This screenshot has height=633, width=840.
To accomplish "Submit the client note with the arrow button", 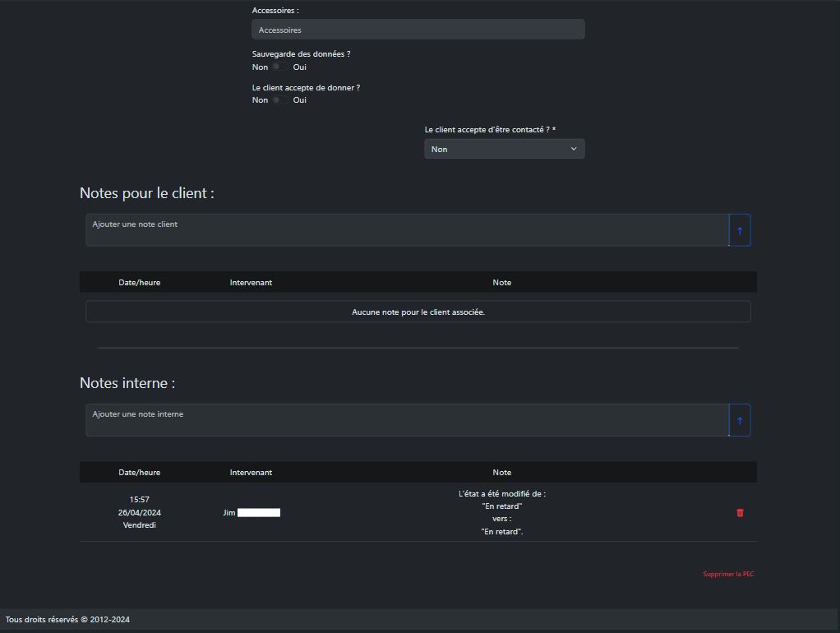I will click(x=739, y=230).
